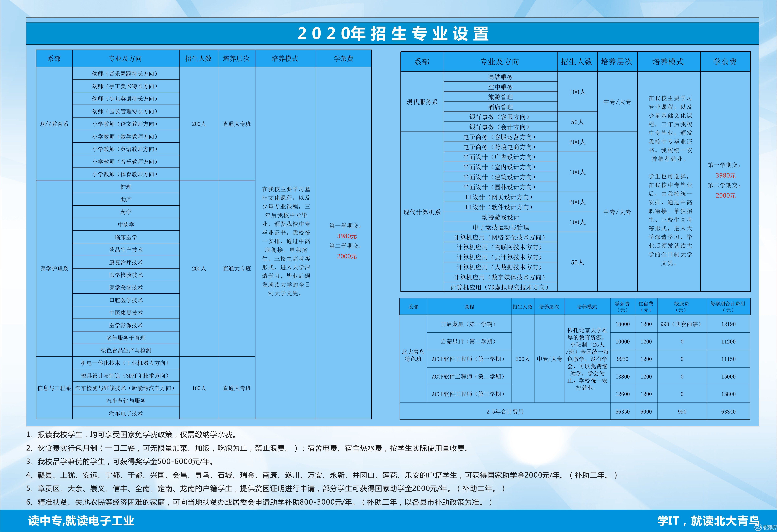
Task: Select 电子商务（跨境电商方向） row
Action: [501, 147]
